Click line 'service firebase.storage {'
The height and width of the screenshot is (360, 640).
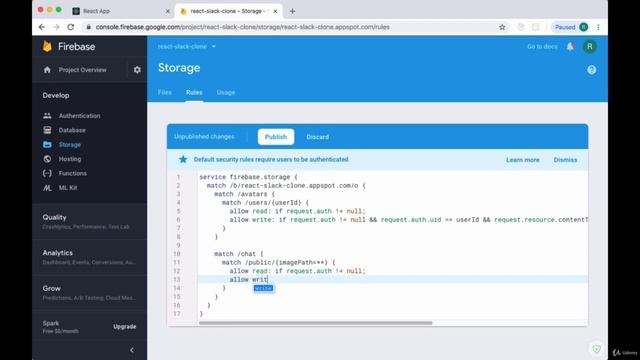tap(248, 177)
